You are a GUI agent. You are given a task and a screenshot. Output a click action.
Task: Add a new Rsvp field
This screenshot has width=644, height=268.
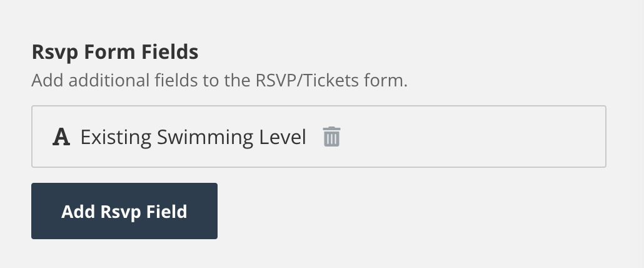coord(124,211)
